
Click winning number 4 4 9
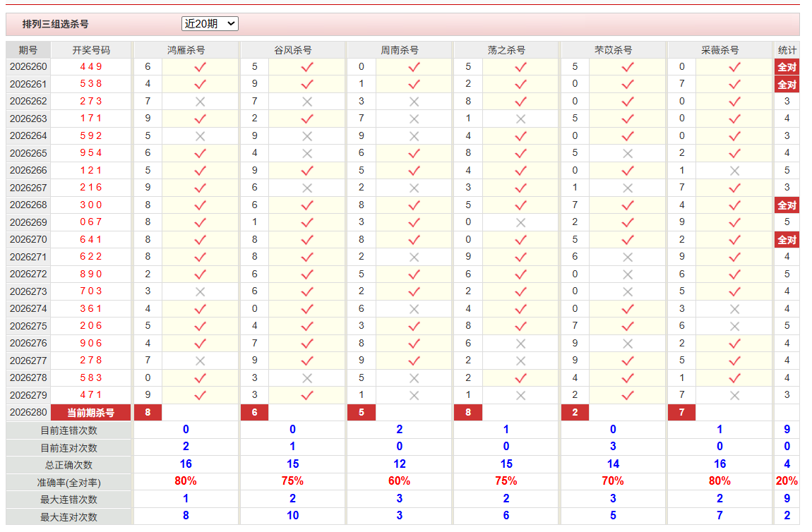coord(91,67)
